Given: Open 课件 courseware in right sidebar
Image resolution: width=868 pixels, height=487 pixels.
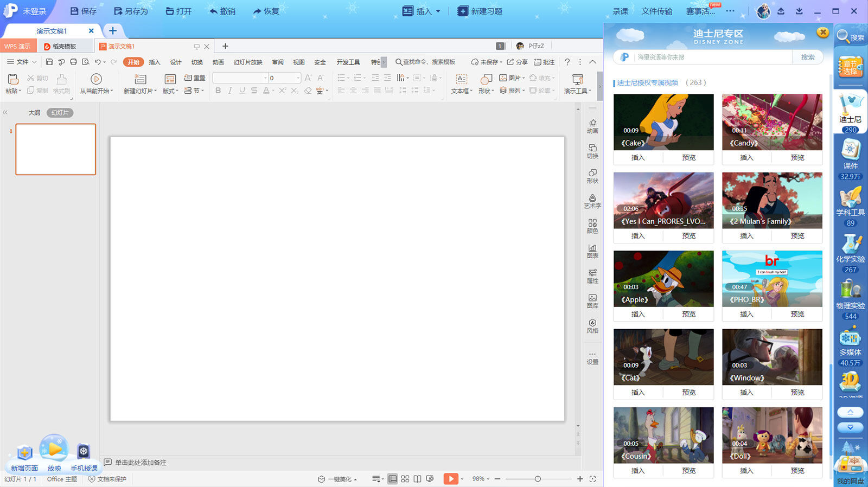Looking at the screenshot, I should (850, 159).
